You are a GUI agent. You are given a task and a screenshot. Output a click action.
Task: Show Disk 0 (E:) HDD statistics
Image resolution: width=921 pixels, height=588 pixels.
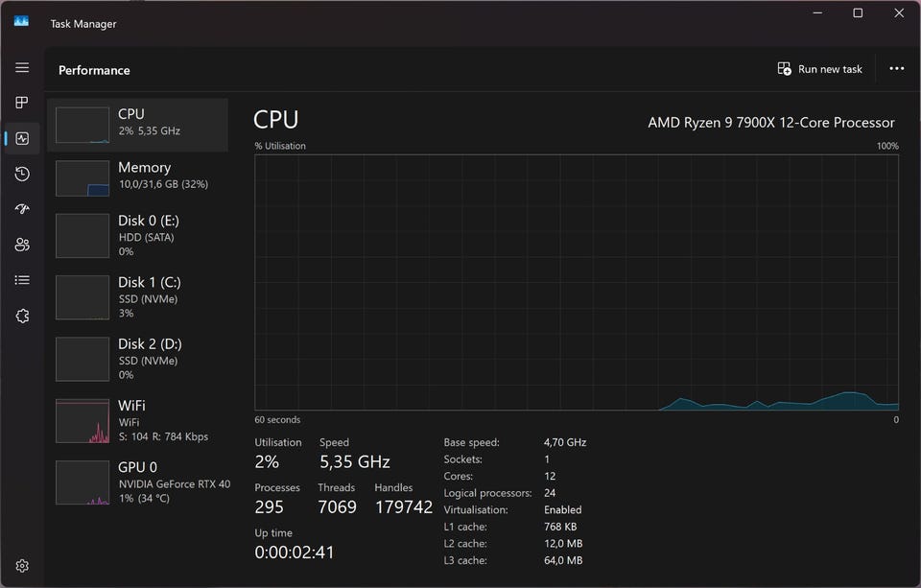click(138, 235)
